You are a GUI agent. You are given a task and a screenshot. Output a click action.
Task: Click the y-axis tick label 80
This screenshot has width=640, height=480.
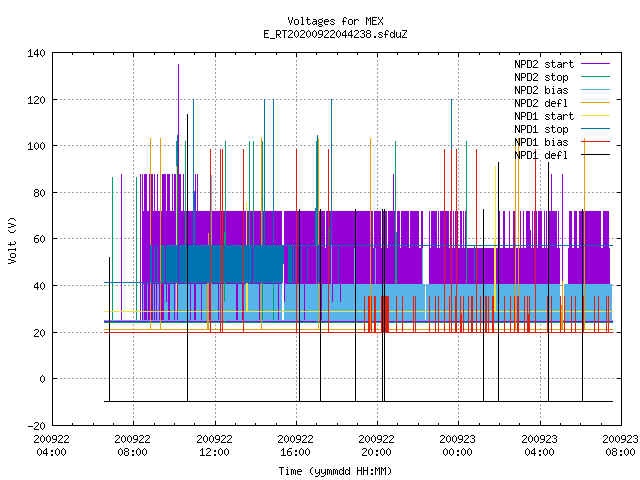pyautogui.click(x=40, y=193)
